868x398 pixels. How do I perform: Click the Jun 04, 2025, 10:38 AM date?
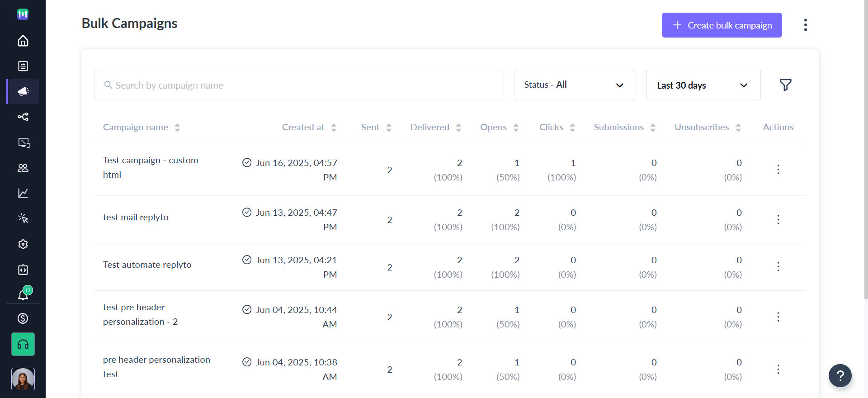pos(297,370)
